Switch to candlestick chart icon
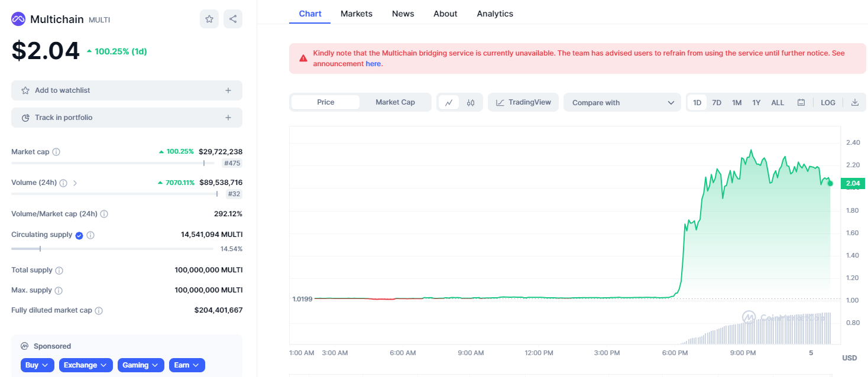Image resolution: width=868 pixels, height=377 pixels. [x=471, y=103]
